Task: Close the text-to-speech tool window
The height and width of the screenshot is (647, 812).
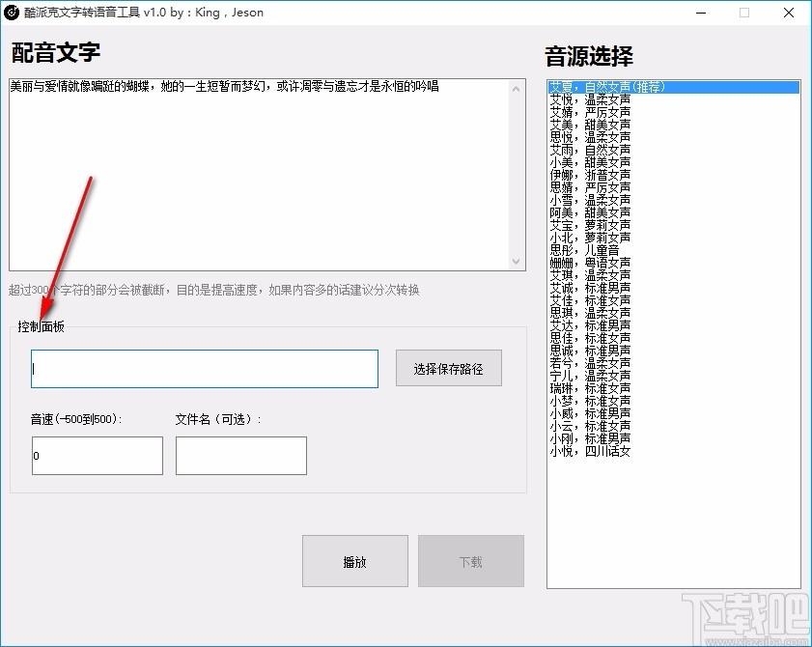Action: pyautogui.click(x=788, y=13)
